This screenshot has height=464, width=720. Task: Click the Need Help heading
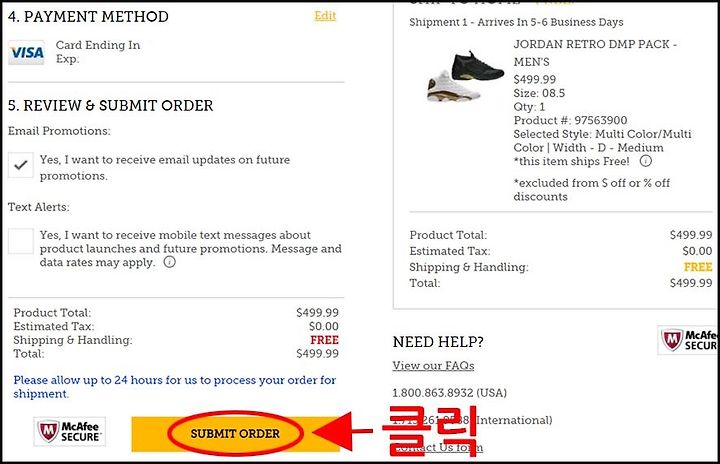[x=438, y=342]
